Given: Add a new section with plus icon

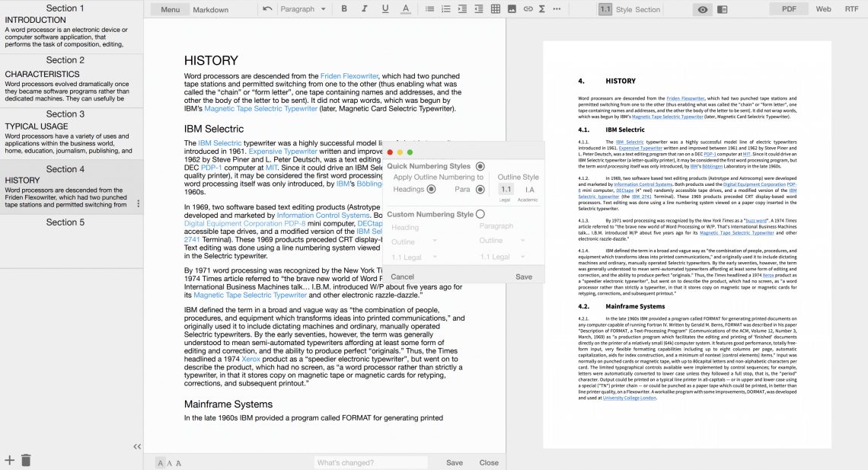Looking at the screenshot, I should tap(9, 460).
